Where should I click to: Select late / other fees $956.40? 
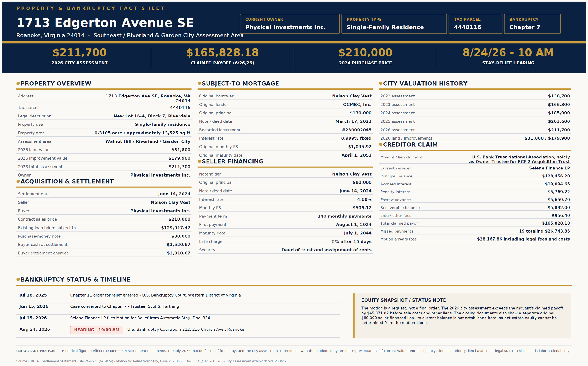pos(561,215)
